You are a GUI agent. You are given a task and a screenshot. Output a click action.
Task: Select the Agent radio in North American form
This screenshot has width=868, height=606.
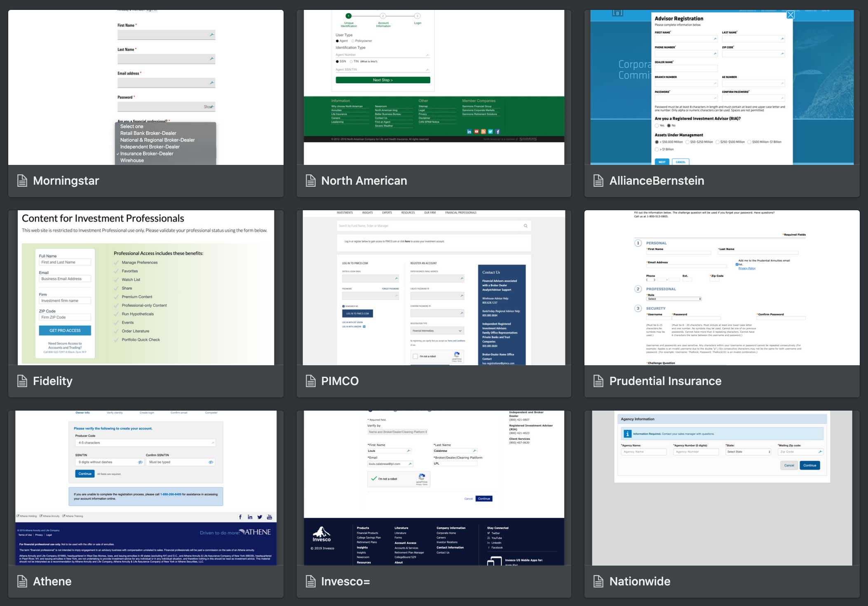tap(337, 41)
